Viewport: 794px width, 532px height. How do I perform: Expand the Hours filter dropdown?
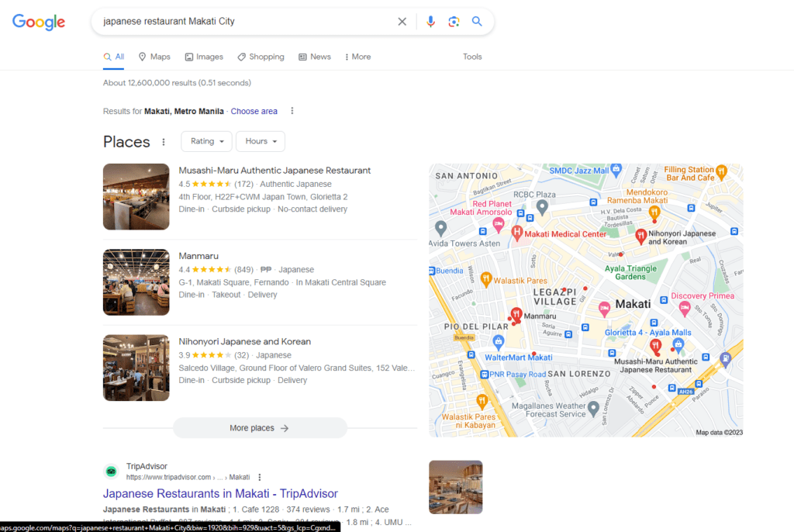click(260, 141)
